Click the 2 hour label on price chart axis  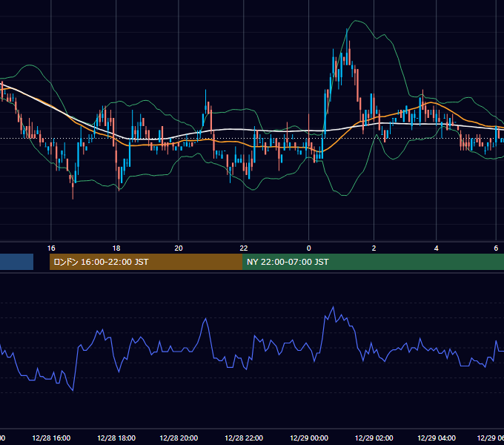[374, 248]
